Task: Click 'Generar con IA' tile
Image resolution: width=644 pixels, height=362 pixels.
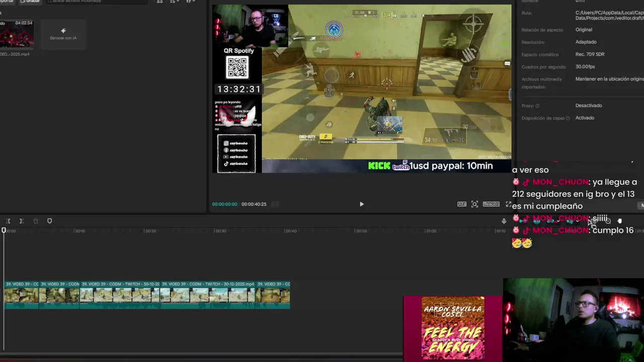Action: pos(63,35)
